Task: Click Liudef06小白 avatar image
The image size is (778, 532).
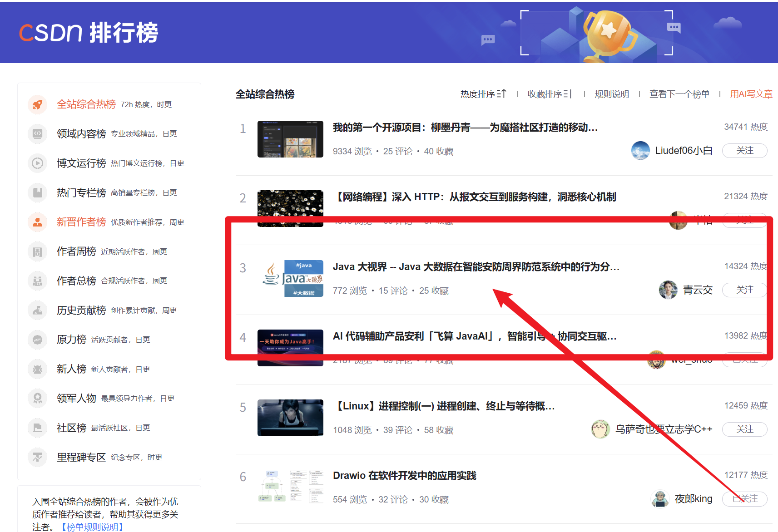Action: point(640,151)
